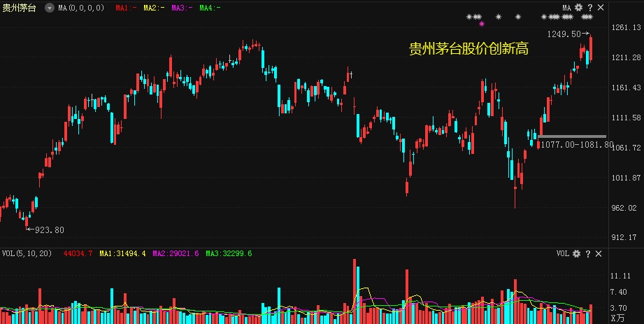Viewport: 644px width, 324px height.
Task: Open help question mark of MA main chart
Action: 590,8
